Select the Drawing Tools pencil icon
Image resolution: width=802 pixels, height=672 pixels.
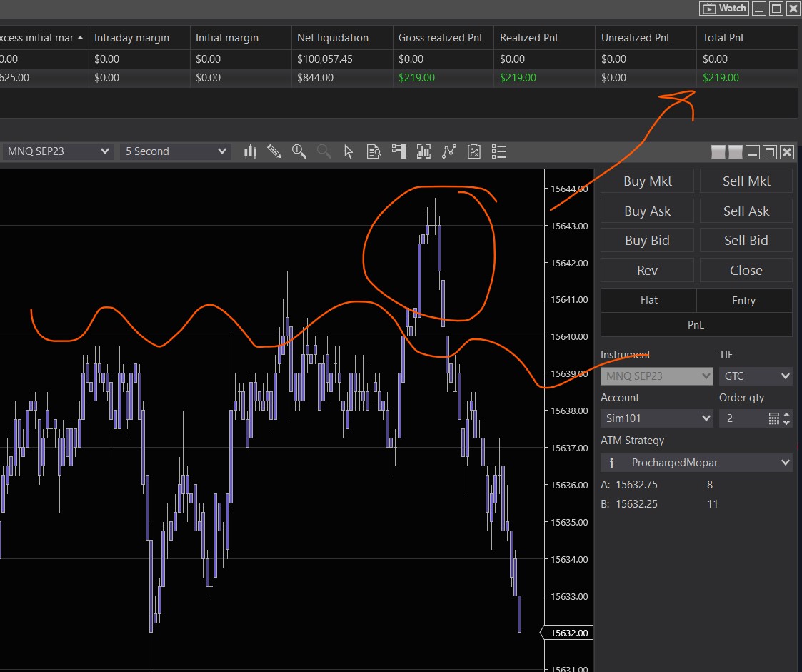pos(274,151)
